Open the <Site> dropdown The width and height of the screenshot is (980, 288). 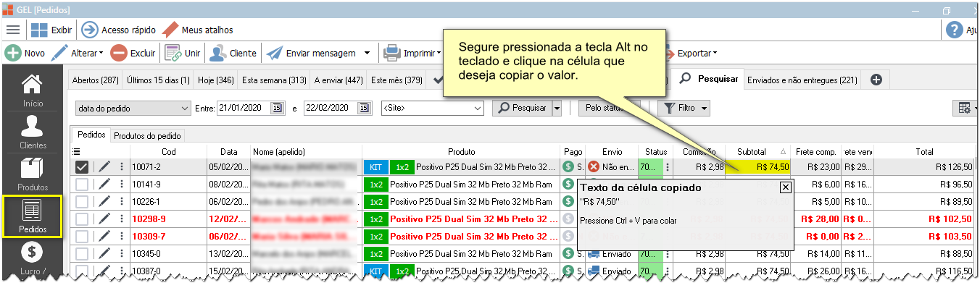tap(432, 108)
